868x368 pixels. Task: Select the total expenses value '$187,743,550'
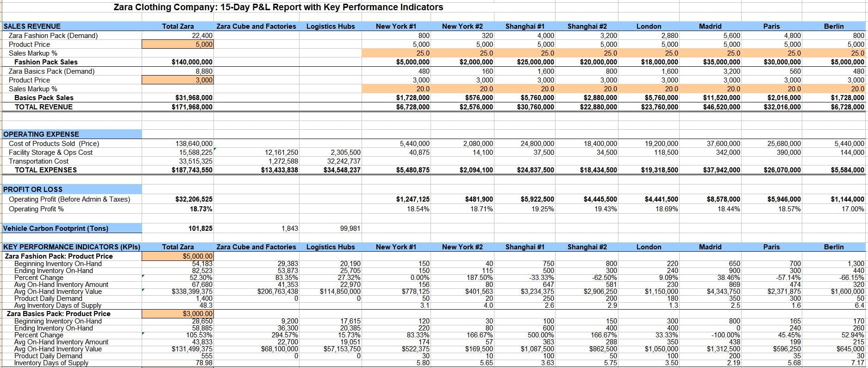192,170
